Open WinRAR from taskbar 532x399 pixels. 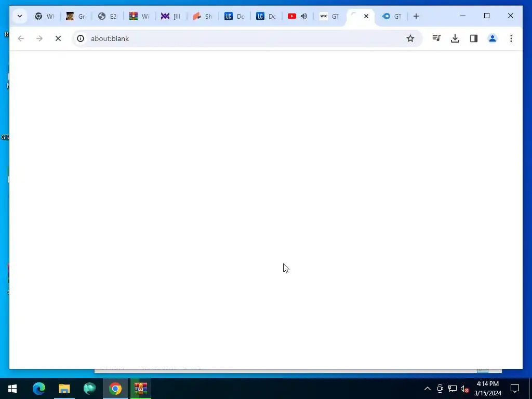point(140,389)
